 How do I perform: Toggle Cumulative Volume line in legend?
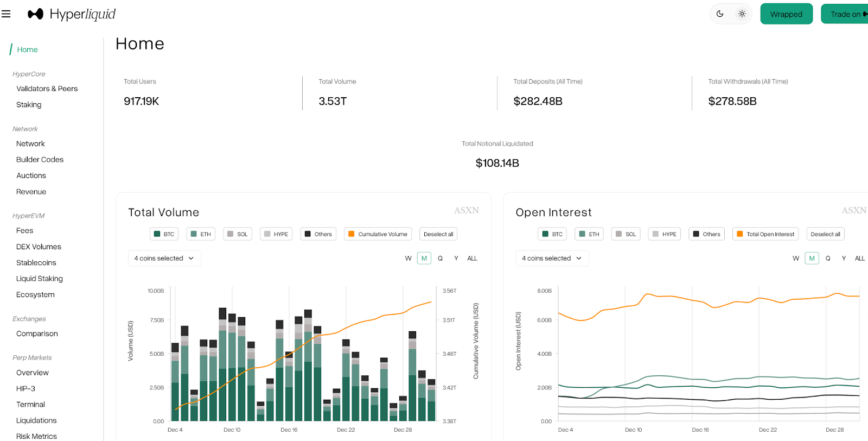coord(378,234)
